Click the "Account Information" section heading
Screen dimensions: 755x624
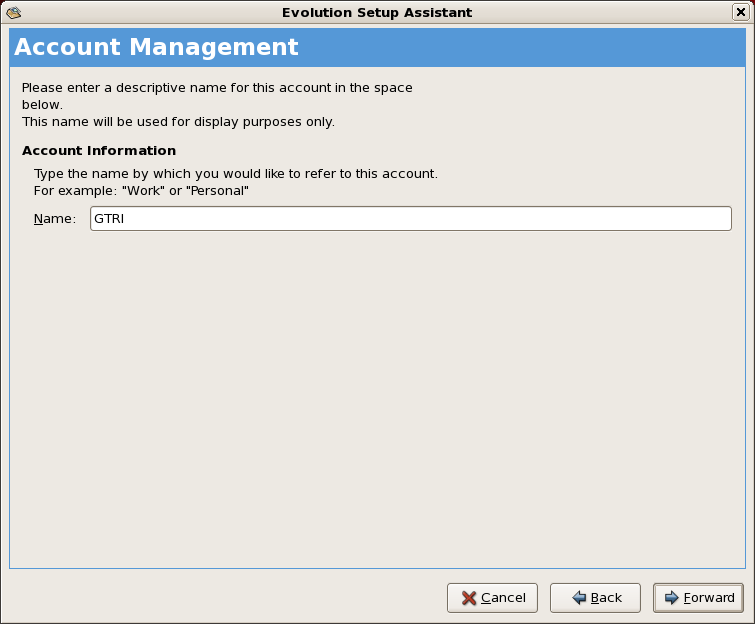tap(99, 151)
